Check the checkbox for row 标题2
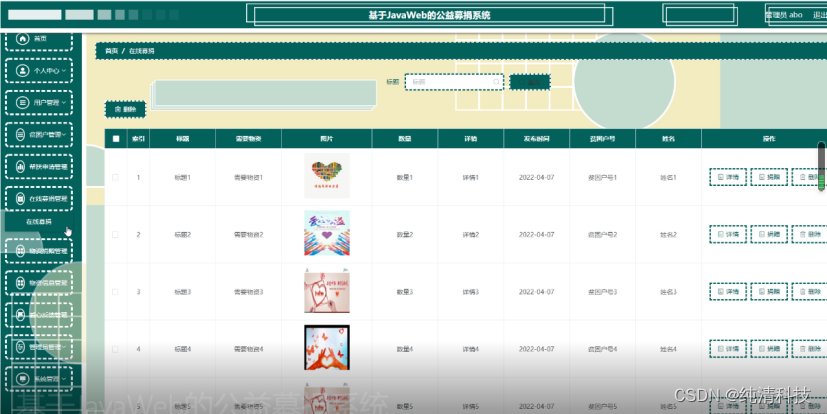 tap(116, 235)
